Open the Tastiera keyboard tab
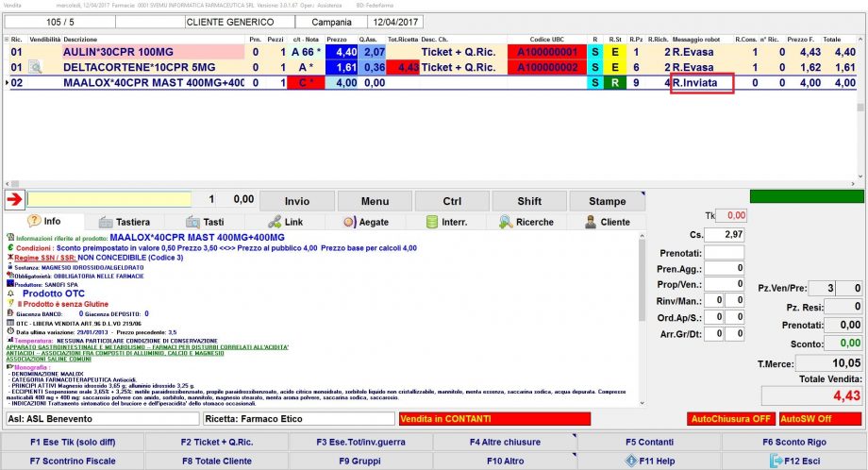The image size is (868, 470). pyautogui.click(x=124, y=222)
